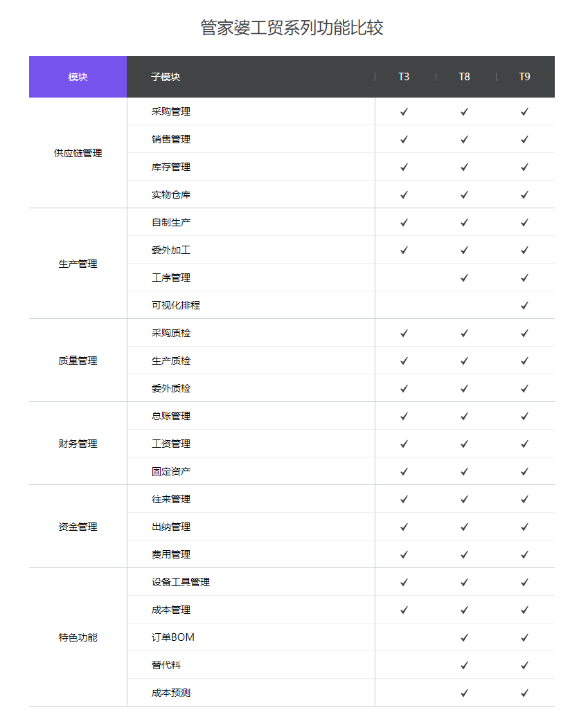This screenshot has width=588, height=728.
Task: Select the 委外加工 submodule text
Action: click(170, 251)
